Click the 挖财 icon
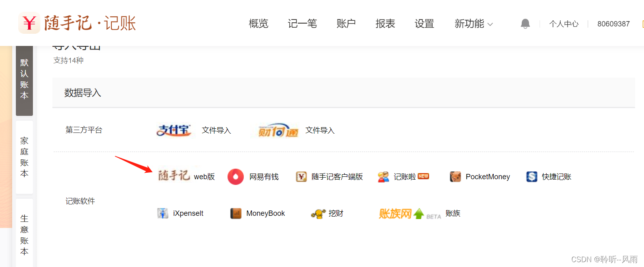 (x=318, y=213)
